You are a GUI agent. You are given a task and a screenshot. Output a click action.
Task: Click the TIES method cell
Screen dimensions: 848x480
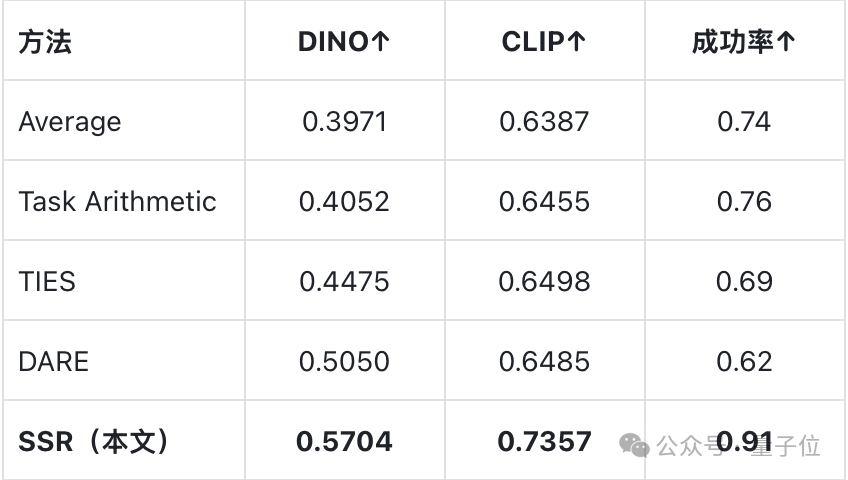tap(47, 282)
